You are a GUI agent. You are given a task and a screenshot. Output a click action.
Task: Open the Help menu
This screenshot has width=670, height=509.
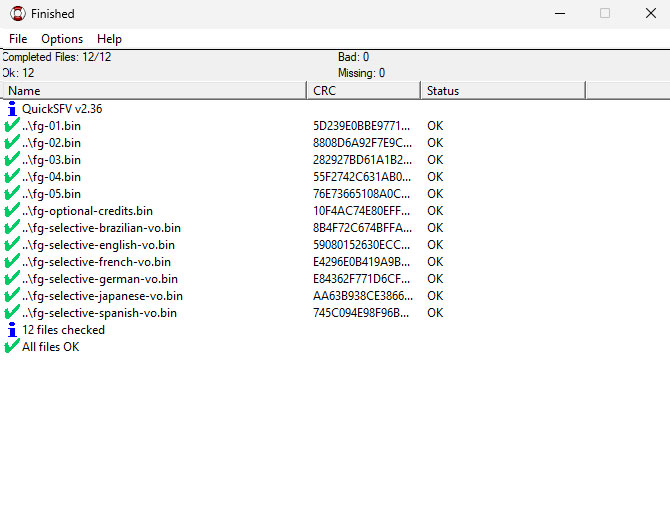109,39
